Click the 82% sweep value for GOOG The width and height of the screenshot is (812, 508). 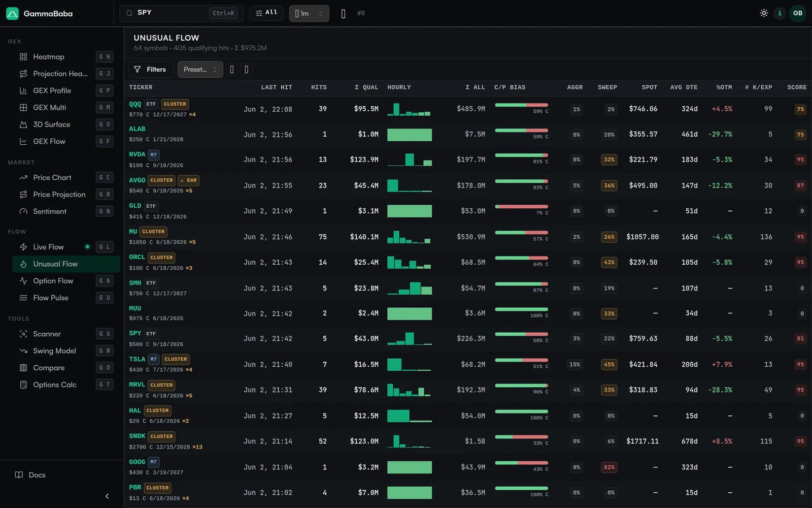pos(609,467)
